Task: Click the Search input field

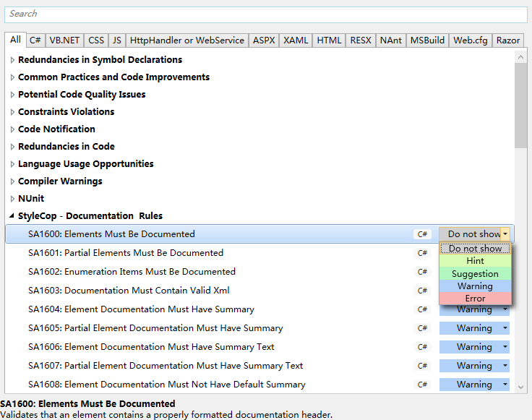Action: pos(266,14)
